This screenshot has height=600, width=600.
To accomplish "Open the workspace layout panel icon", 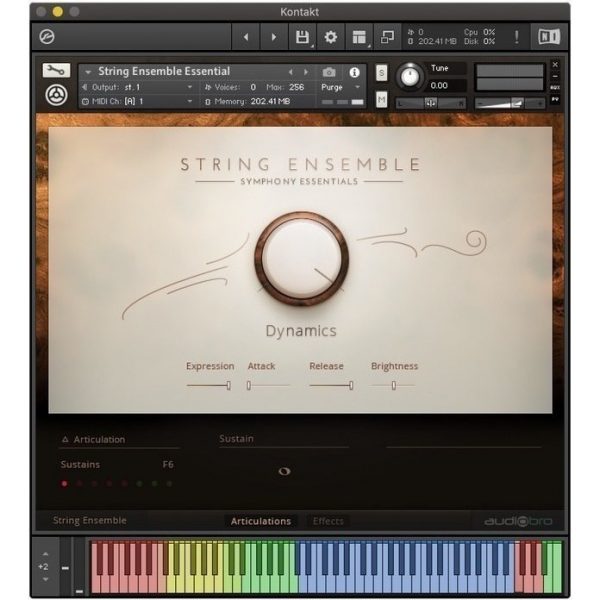I will point(359,37).
